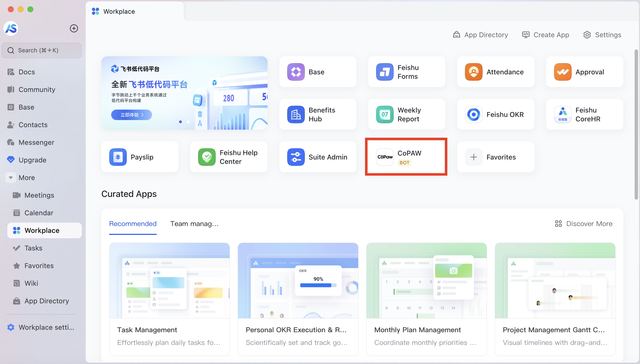Click the 立即体验 banner button
The image size is (640, 364).
(x=131, y=115)
